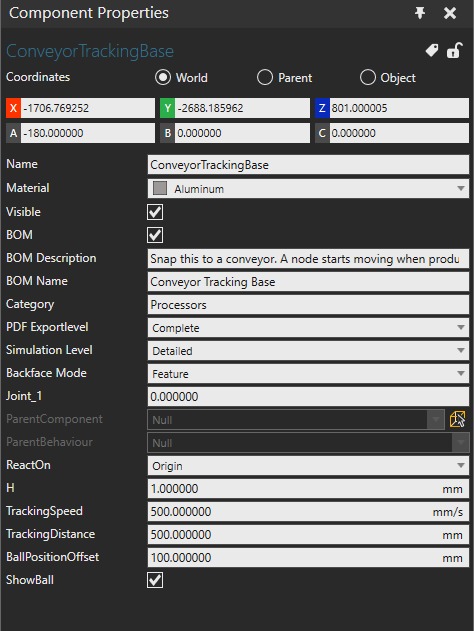Disable the ShowBall checkbox
The width and height of the screenshot is (474, 631).
(155, 580)
